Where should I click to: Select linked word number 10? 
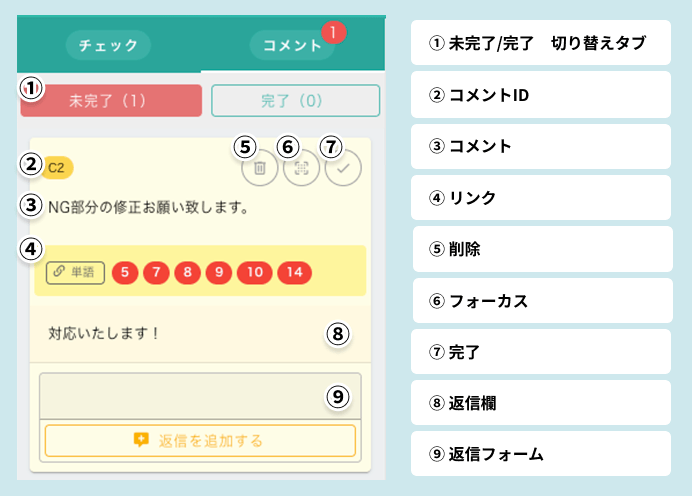(254, 272)
